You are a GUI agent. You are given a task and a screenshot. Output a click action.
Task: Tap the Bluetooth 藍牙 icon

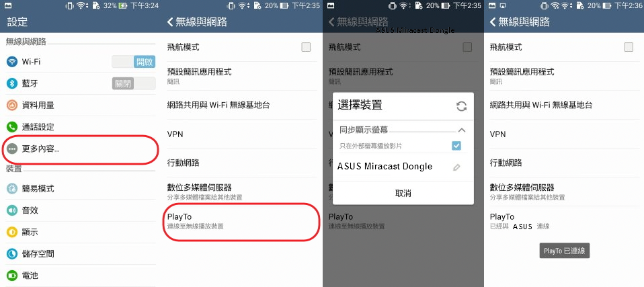click(12, 84)
